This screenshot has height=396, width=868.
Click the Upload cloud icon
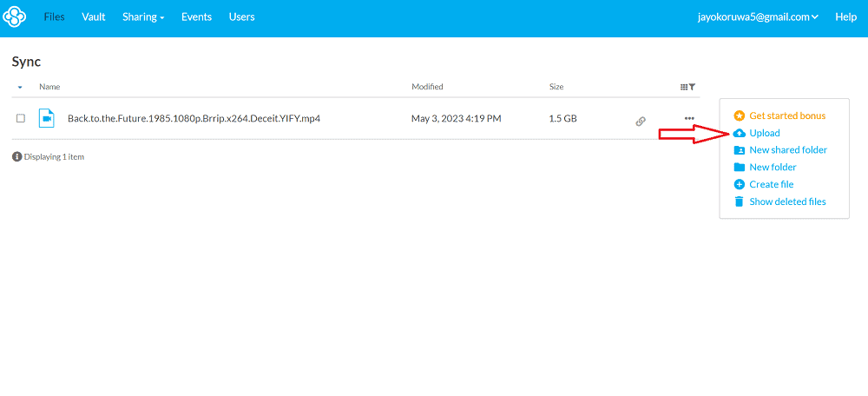pos(739,133)
